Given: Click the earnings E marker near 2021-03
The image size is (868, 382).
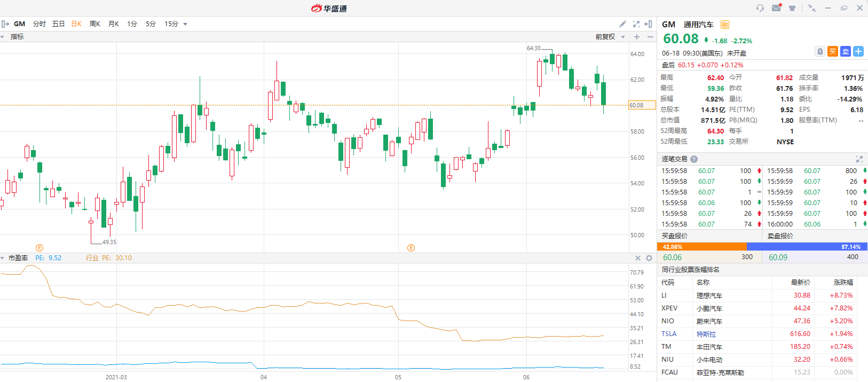Looking at the screenshot, I should pos(40,248).
